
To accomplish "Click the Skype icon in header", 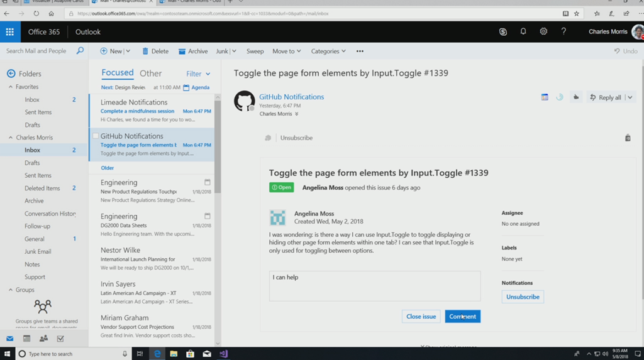I will point(503,32).
